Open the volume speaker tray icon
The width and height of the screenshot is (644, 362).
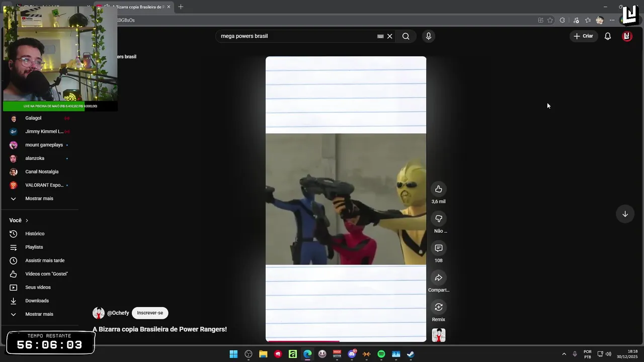[x=608, y=354]
